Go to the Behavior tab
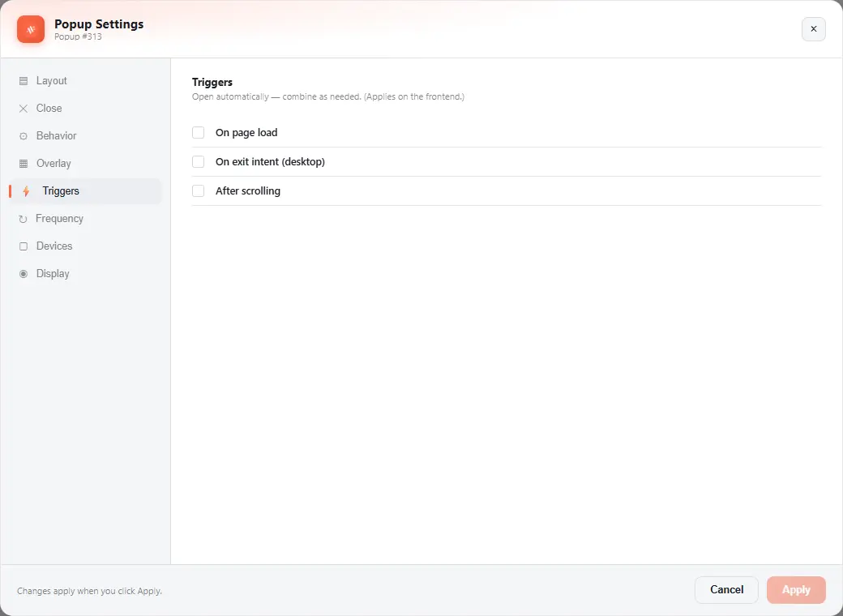Image resolution: width=843 pixels, height=616 pixels. click(85, 136)
